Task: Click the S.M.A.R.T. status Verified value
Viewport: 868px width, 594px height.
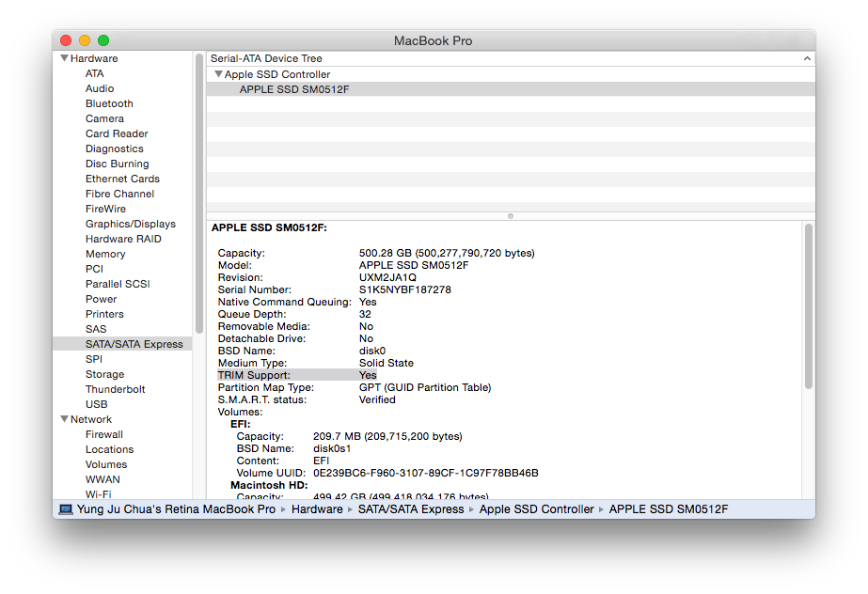Action: coord(377,399)
